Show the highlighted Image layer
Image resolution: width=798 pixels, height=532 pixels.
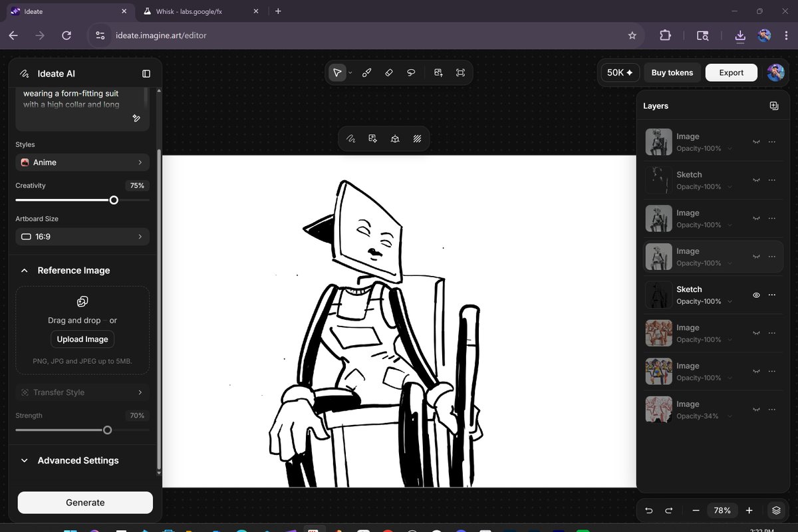(x=756, y=257)
